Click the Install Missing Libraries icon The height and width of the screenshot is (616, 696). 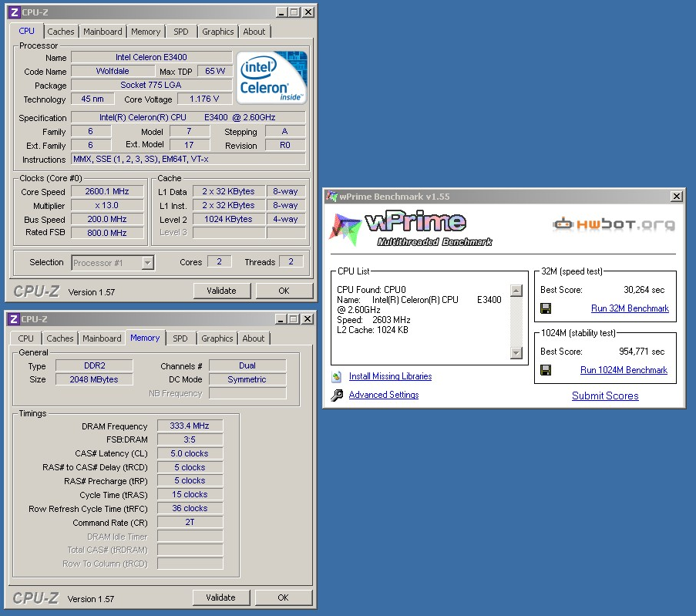click(337, 377)
